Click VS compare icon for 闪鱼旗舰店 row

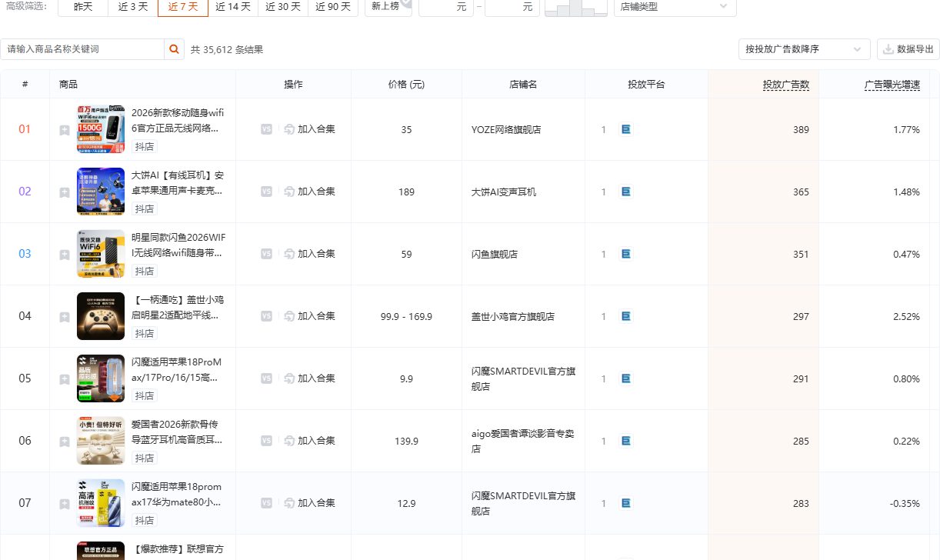[x=266, y=254]
